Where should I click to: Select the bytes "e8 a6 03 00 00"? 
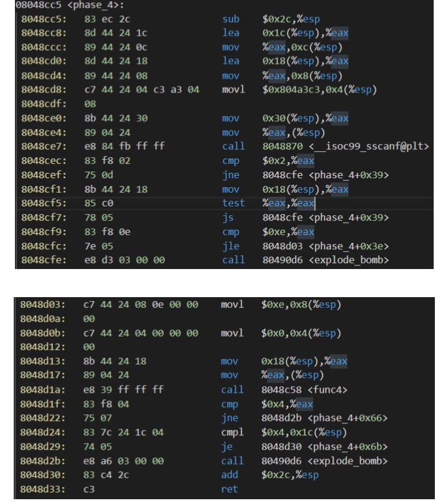[123, 461]
